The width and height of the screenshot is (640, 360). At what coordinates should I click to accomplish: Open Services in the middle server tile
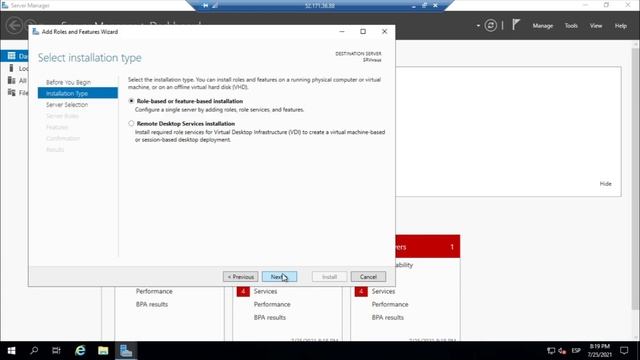pos(265,291)
